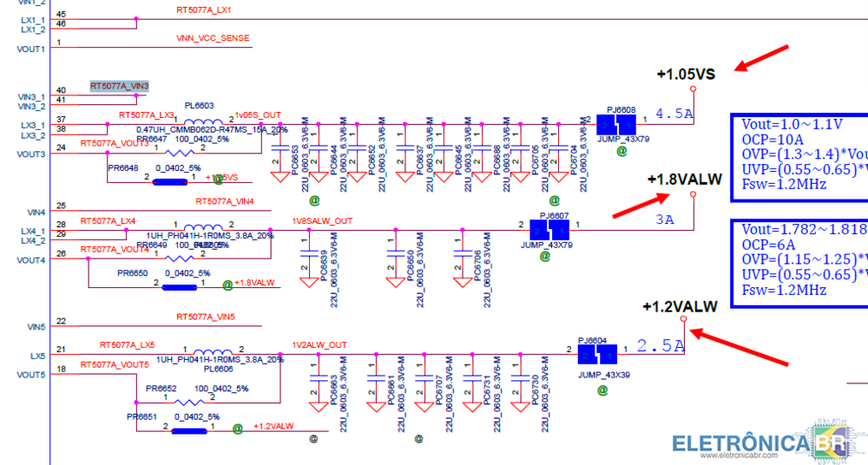868x465 pixels.
Task: Select the PL6603 inductor coil symbol
Action: click(x=201, y=121)
